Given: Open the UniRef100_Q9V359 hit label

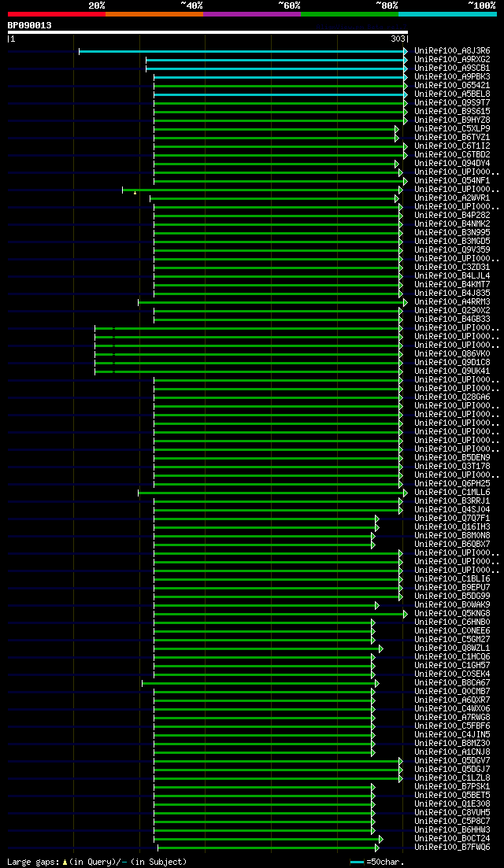Looking at the screenshot, I should coord(452,250).
